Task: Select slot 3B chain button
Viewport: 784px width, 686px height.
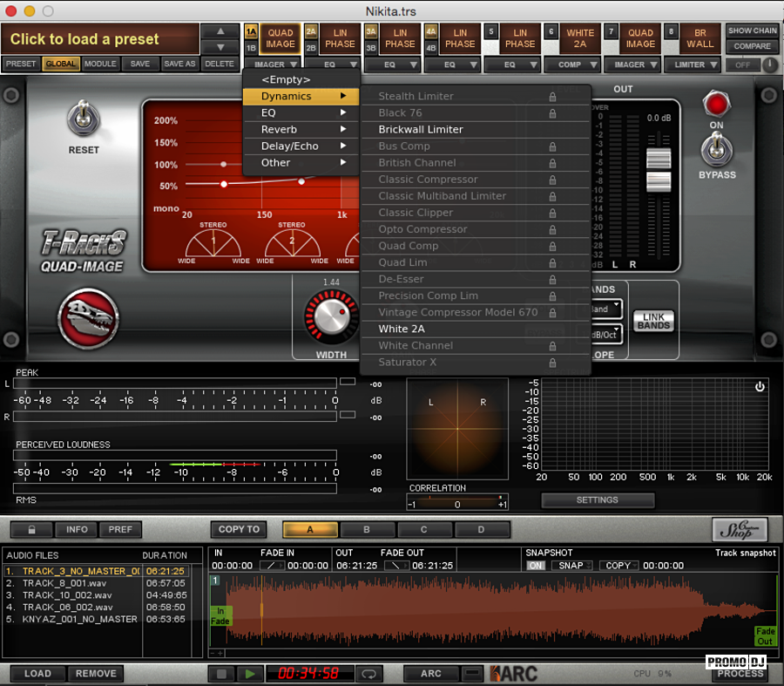Action: [371, 48]
